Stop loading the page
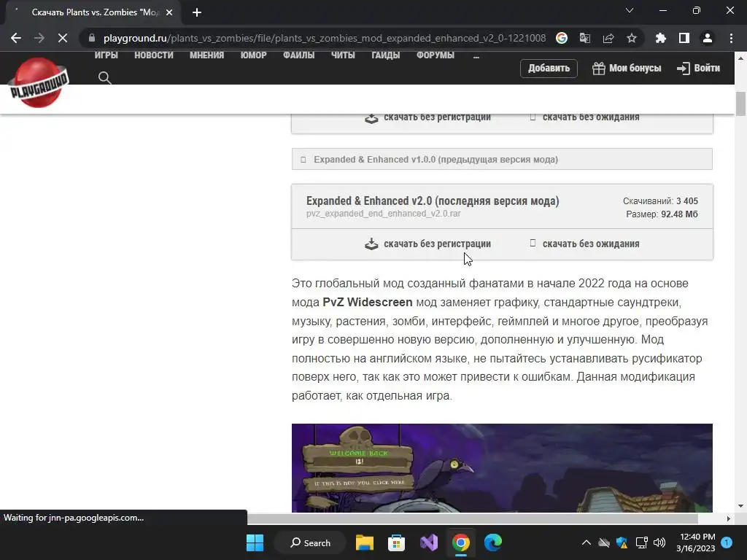The image size is (747, 560). pyautogui.click(x=63, y=38)
